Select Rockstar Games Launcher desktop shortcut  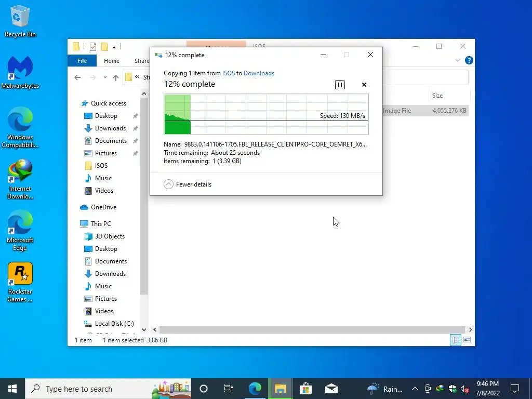(20, 282)
